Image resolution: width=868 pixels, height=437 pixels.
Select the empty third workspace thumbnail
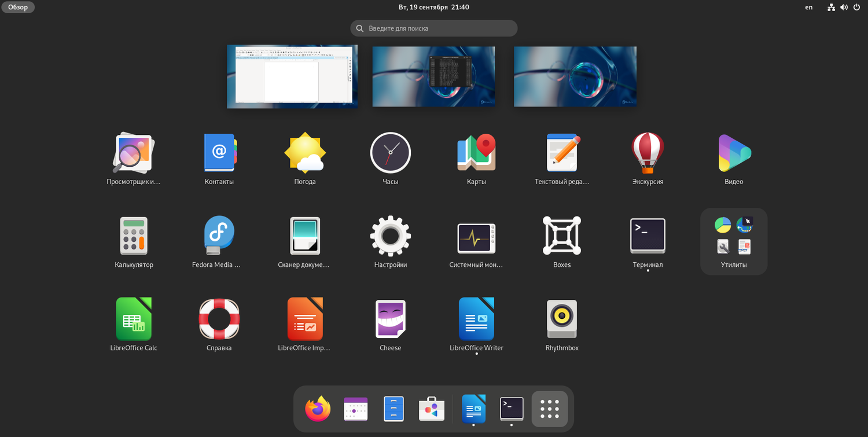coord(575,76)
